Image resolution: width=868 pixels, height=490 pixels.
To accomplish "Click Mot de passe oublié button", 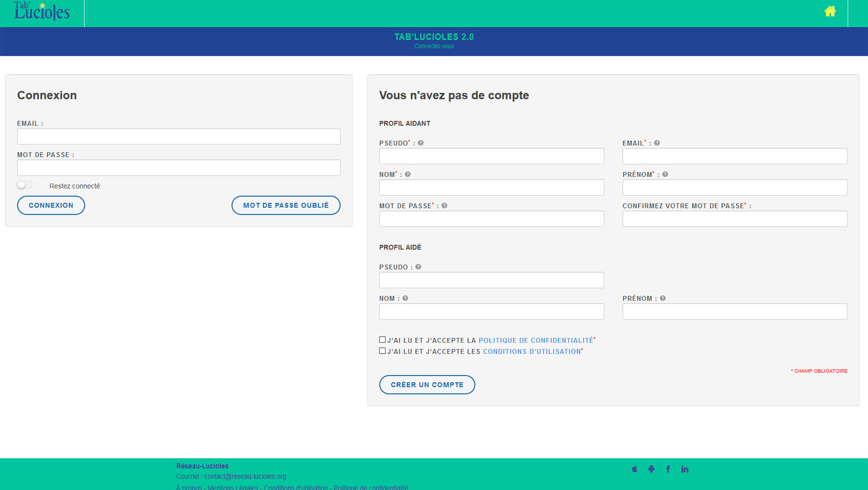I will tap(286, 205).
